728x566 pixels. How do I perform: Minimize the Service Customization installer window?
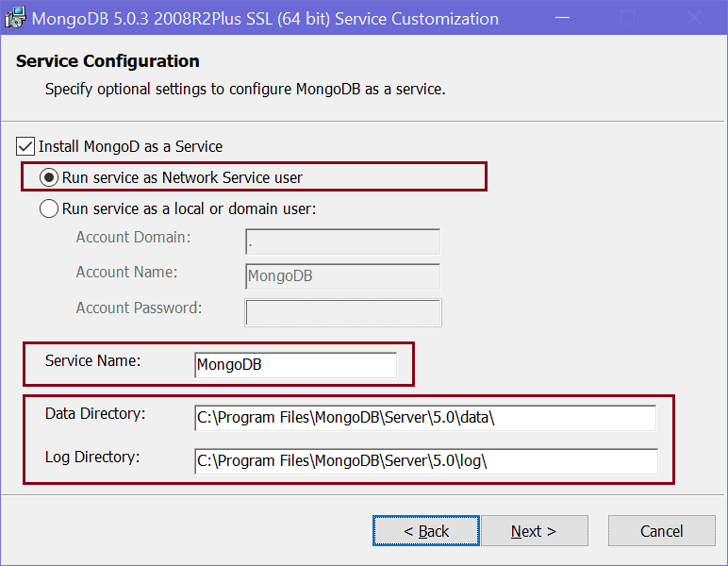[x=561, y=18]
